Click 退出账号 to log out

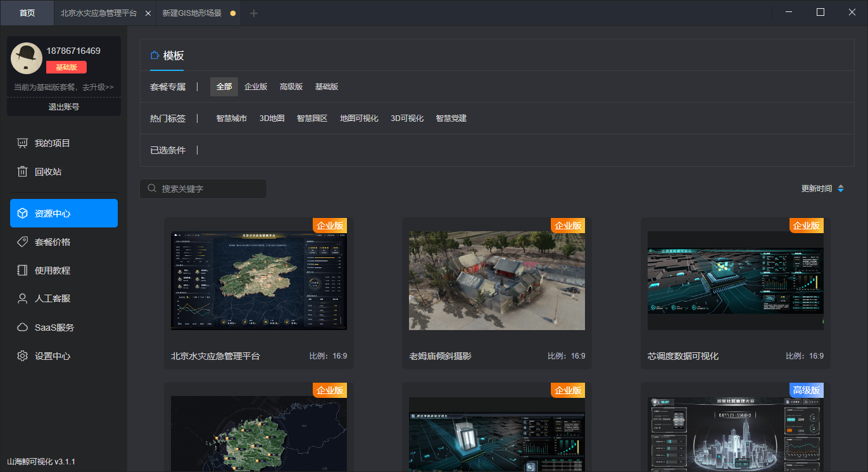coord(64,107)
